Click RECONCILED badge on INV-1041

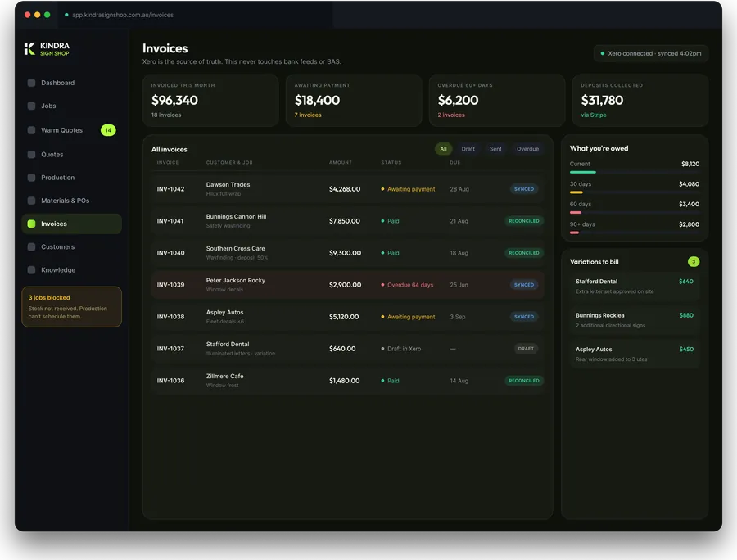pyautogui.click(x=524, y=221)
